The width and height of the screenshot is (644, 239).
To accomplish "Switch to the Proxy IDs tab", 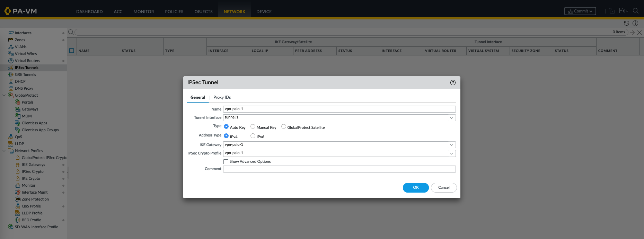I will coord(222,97).
